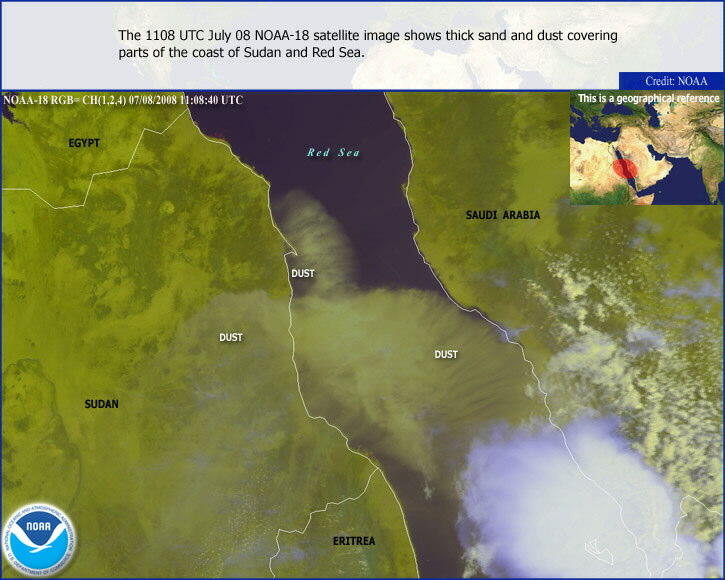Select the SUDAN country label

pos(101,404)
